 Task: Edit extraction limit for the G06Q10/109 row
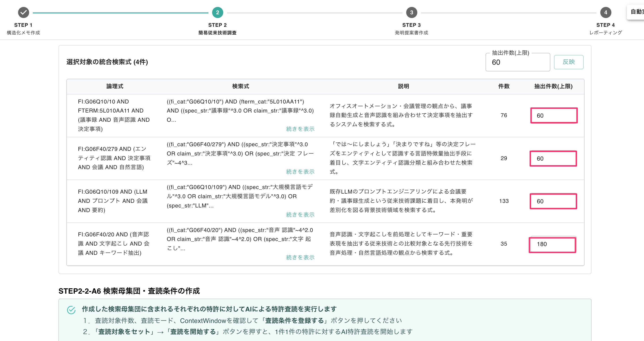[553, 201]
